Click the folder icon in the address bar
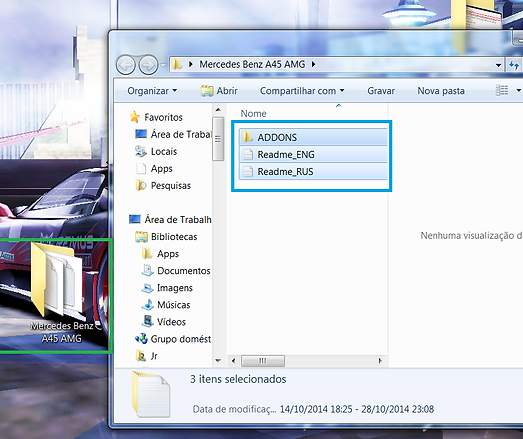Viewport: 523px width, 439px height. 176,64
